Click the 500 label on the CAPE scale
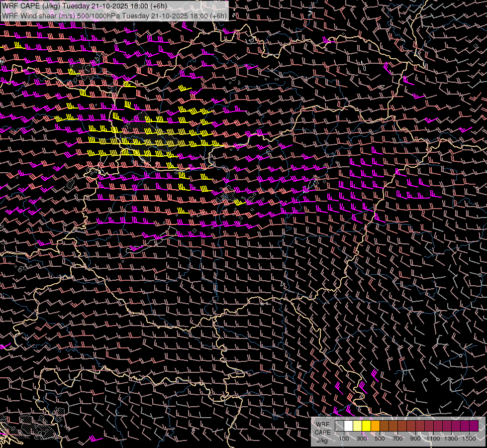Viewport: 487px width, 448px height. [x=380, y=439]
